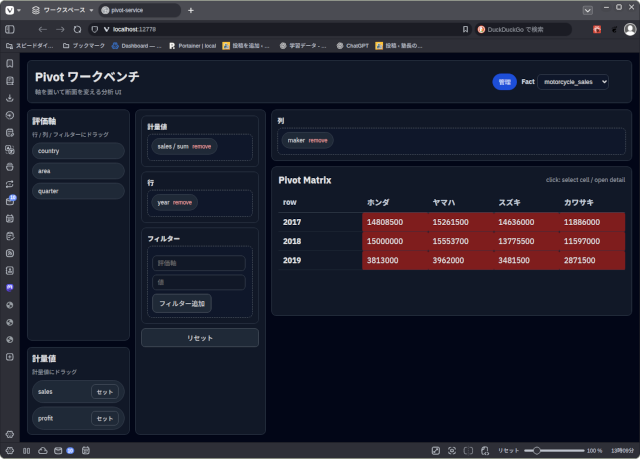The height and width of the screenshot is (459, 640).
Task: Switch to the pivot-service tab
Action: coord(140,10)
